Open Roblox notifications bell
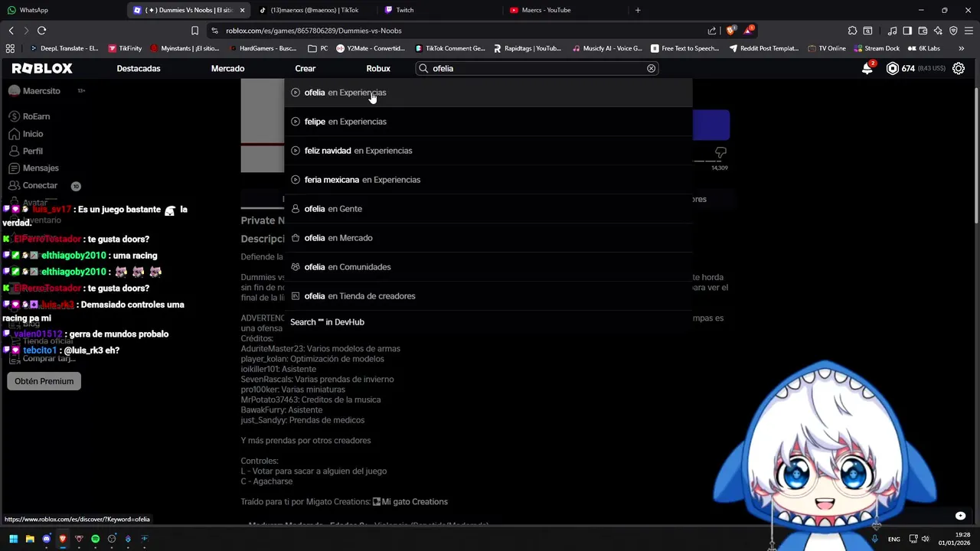Screen dimensions: 980x551 coord(867,68)
